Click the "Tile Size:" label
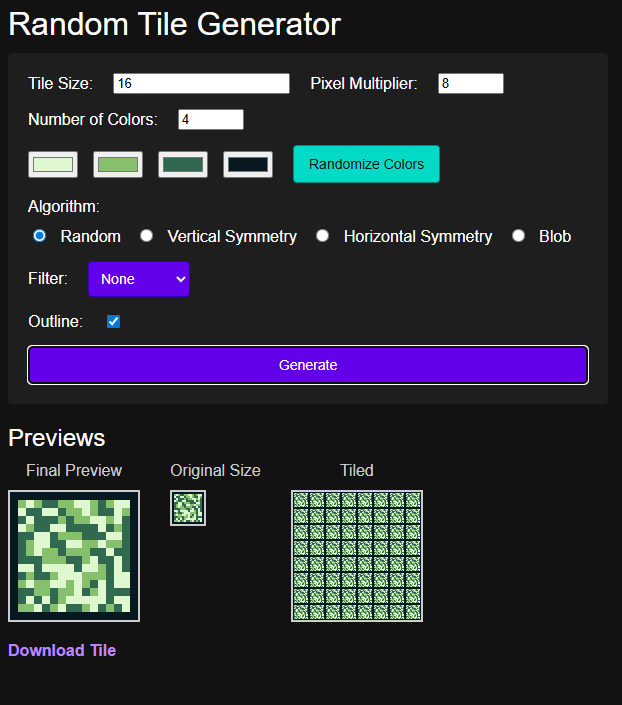The image size is (622, 705). pyautogui.click(x=60, y=84)
